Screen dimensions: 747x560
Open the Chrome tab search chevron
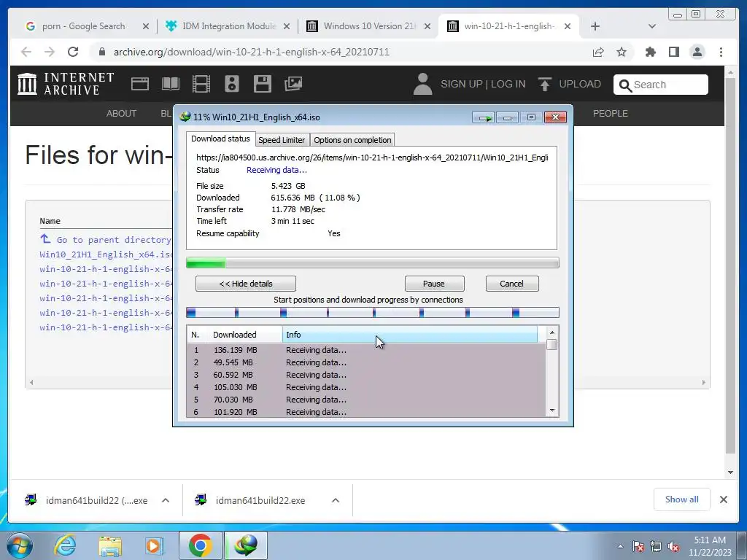click(652, 26)
